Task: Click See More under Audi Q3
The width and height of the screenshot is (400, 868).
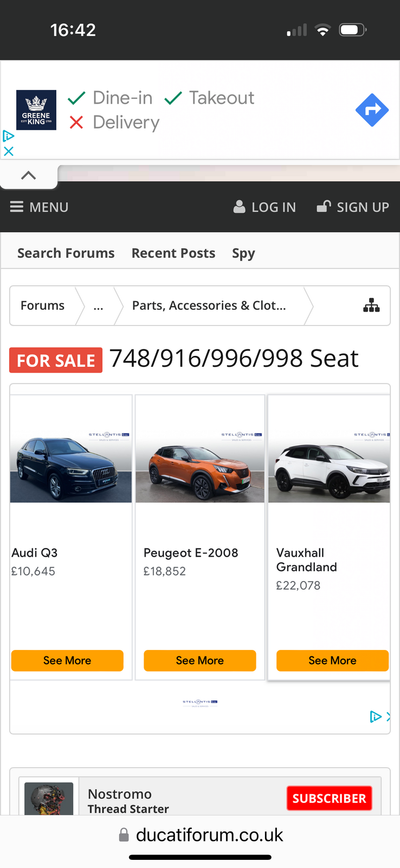Action: tap(67, 660)
